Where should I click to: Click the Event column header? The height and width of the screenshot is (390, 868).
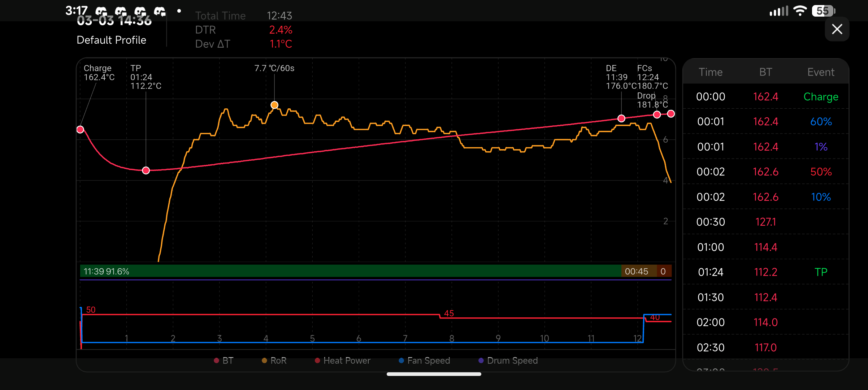pos(821,72)
